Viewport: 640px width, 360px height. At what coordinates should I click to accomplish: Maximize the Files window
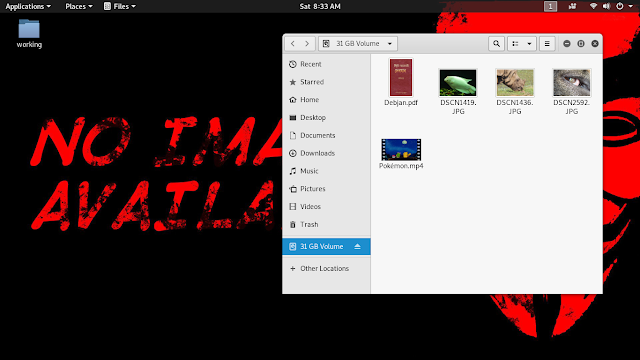click(x=581, y=44)
